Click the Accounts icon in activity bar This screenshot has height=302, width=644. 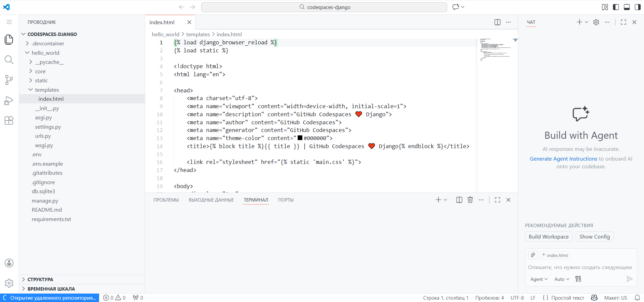tap(9, 263)
